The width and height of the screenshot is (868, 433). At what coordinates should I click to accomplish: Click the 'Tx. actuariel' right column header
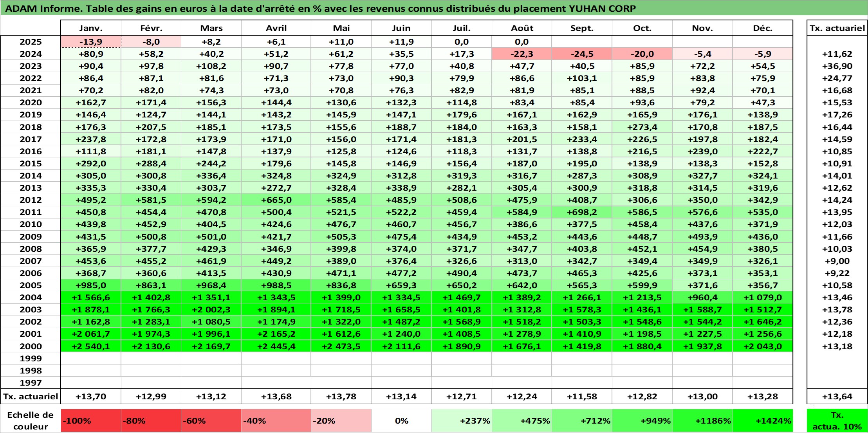(837, 28)
